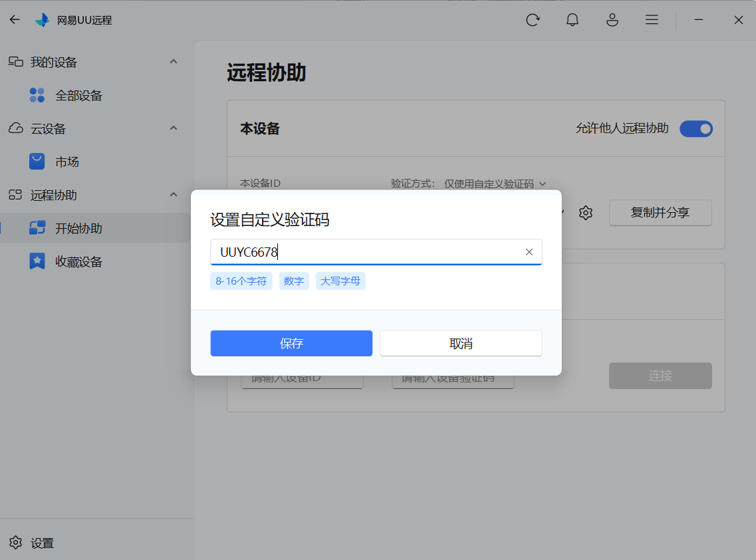
Task: Click the 网易UU远程 title text
Action: point(84,20)
